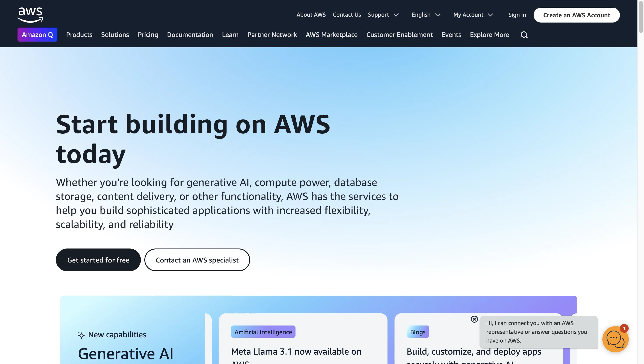Open AWS Marketplace
Screen dimensions: 644x364
click(x=331, y=35)
